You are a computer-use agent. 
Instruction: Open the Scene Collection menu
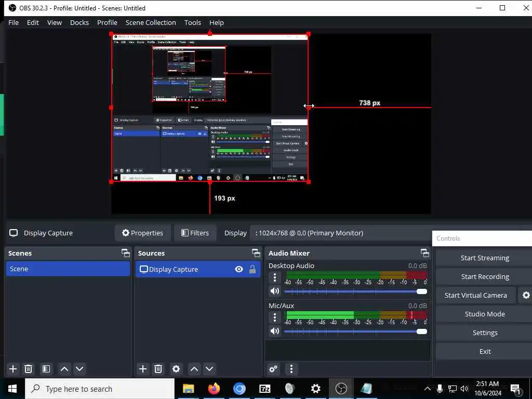point(151,22)
